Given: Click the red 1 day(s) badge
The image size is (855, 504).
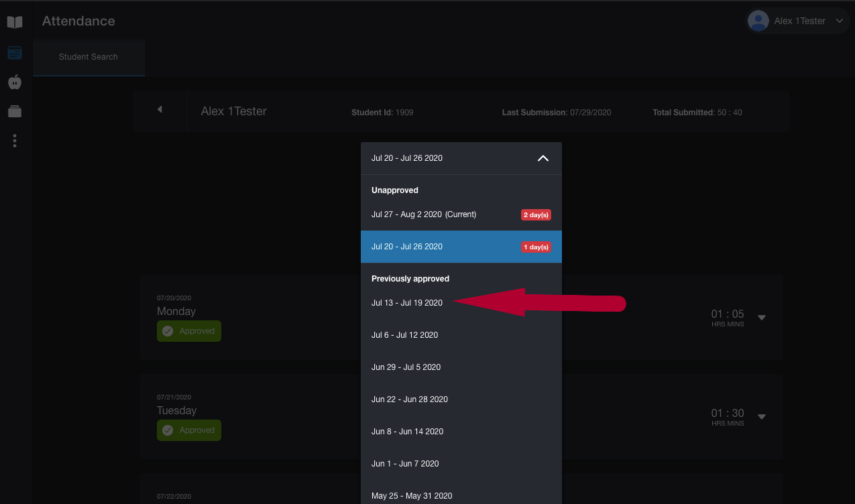Looking at the screenshot, I should [536, 247].
